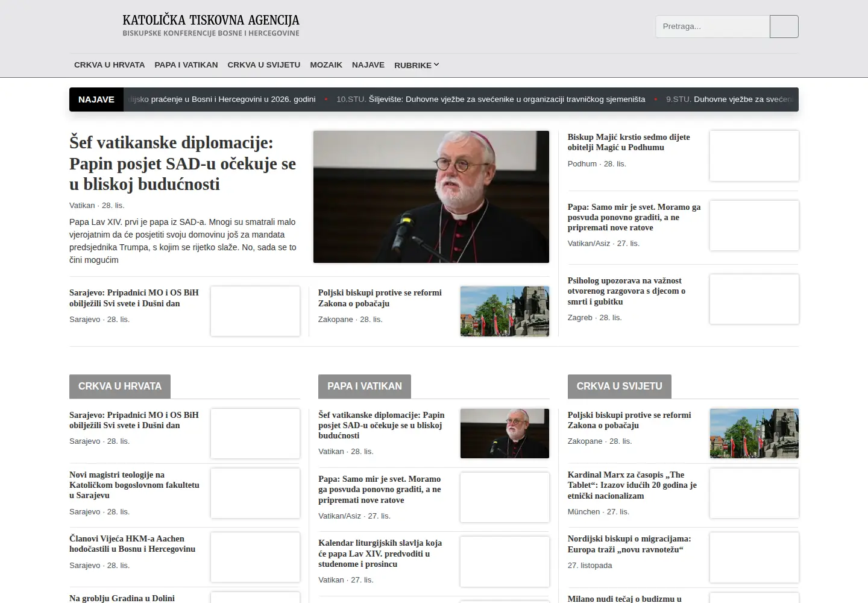The image size is (868, 603).
Task: Click the CRKVA U SVIJETU section header tab
Action: [619, 387]
